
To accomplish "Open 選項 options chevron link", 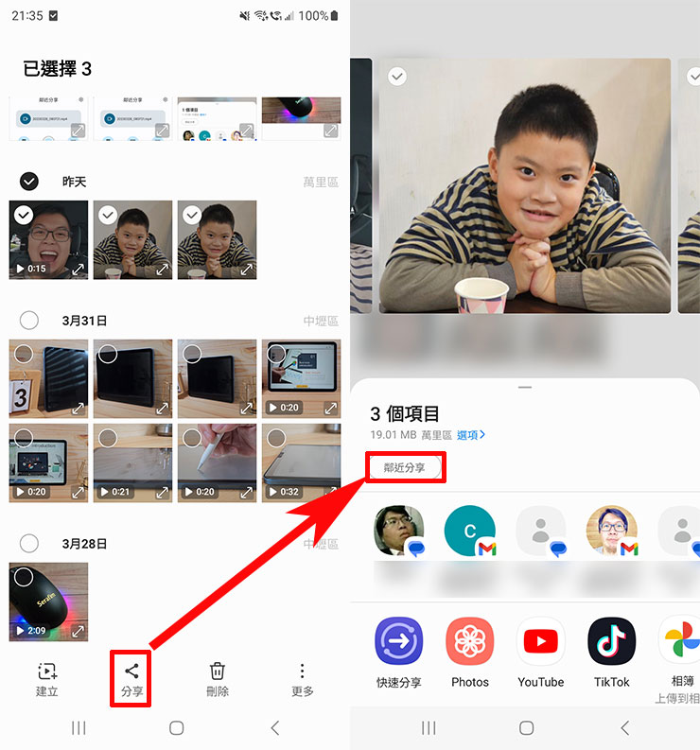I will point(471,435).
